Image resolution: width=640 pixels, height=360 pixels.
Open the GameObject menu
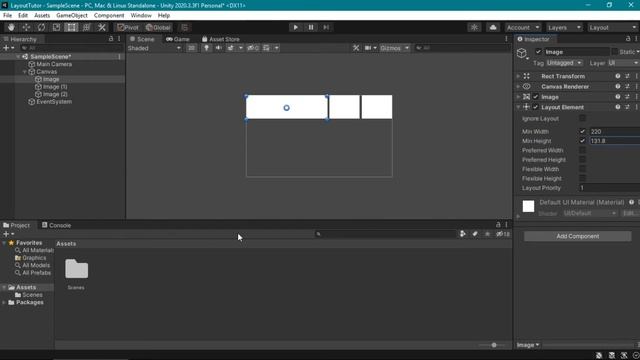pyautogui.click(x=72, y=16)
